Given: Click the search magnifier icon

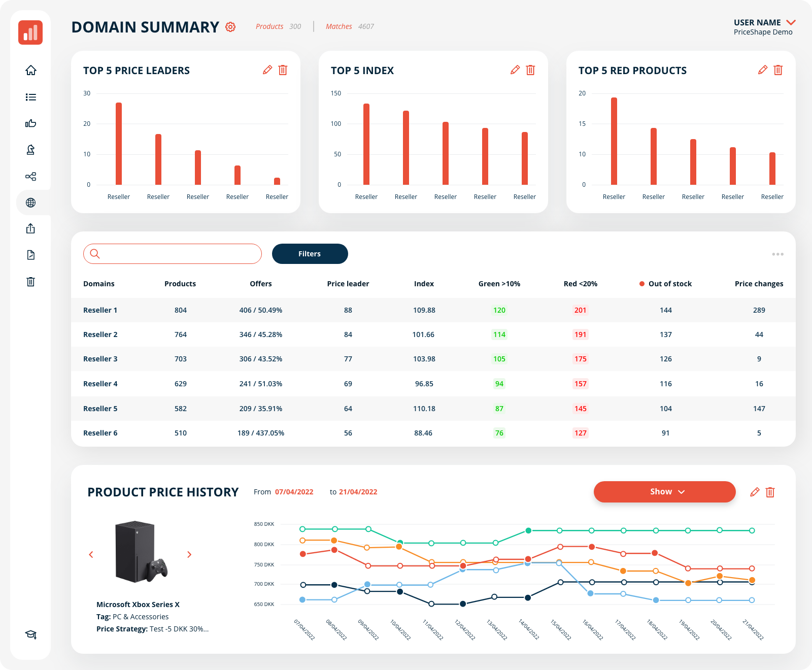Looking at the screenshot, I should pyautogui.click(x=95, y=254).
